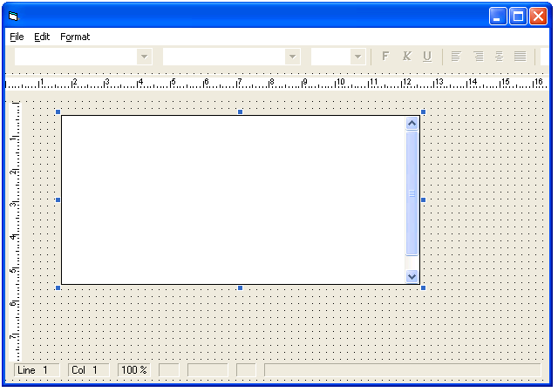Click the '100 %' zoom status panel
The width and height of the screenshot is (558, 392).
coord(134,370)
